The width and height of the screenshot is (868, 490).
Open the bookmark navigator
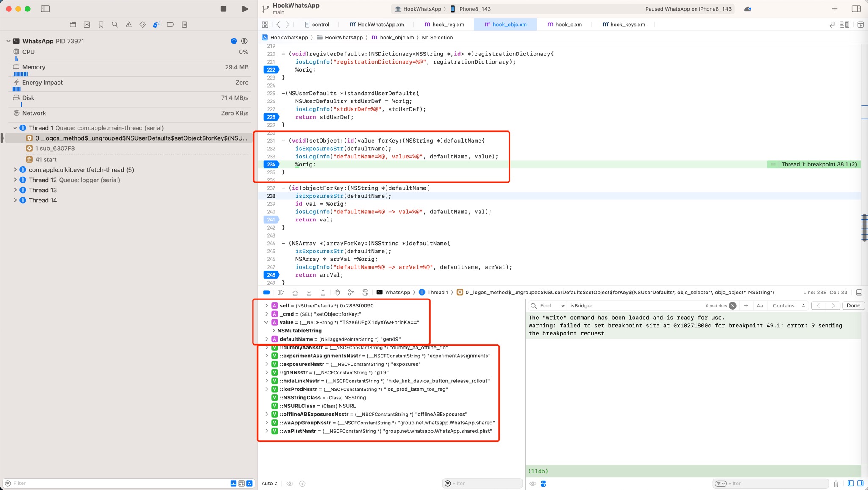(x=101, y=25)
